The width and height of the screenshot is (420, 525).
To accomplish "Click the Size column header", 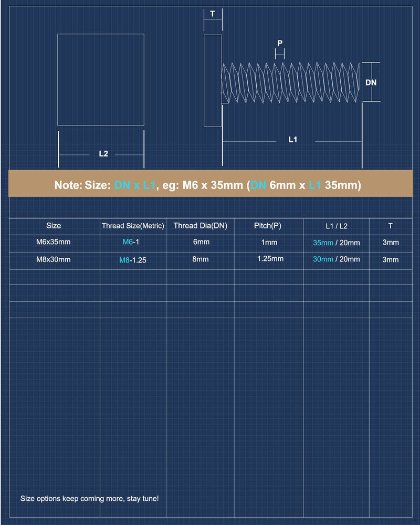I will [54, 226].
